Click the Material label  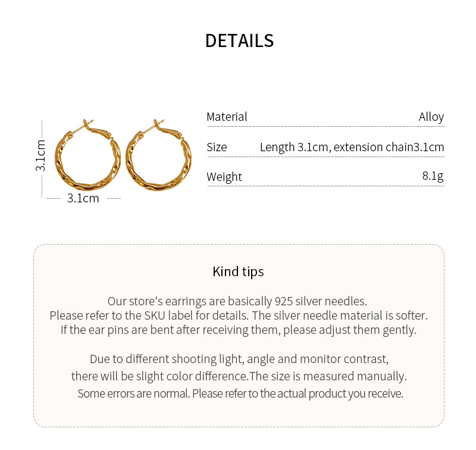tap(227, 117)
